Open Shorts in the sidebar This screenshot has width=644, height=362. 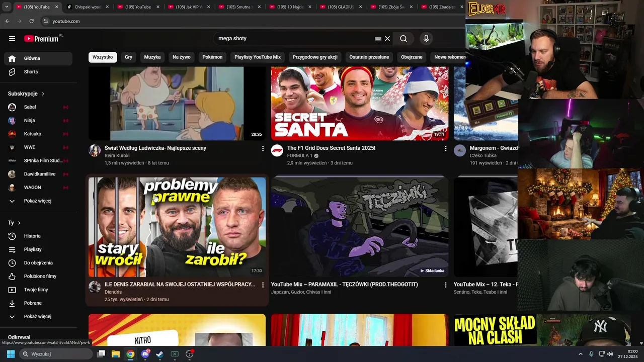coord(38,72)
